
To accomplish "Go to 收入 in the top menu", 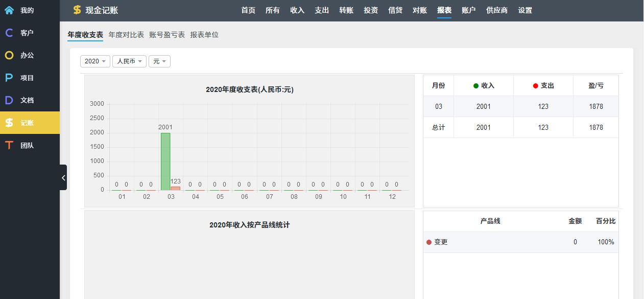I will point(297,10).
